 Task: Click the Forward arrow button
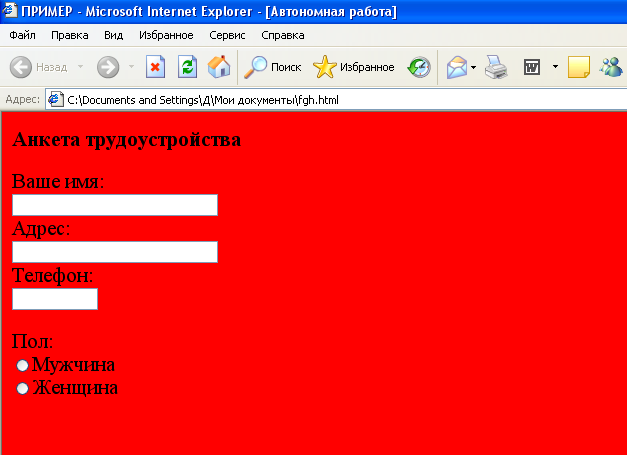point(108,67)
